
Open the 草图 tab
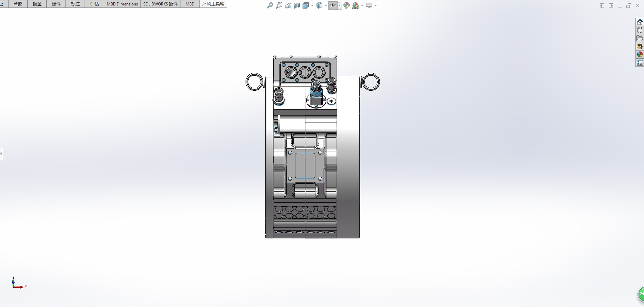pyautogui.click(x=18, y=4)
